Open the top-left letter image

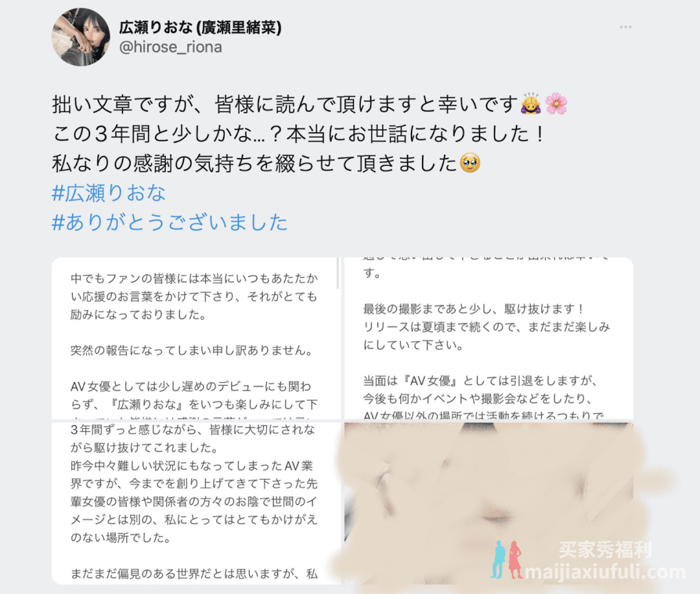click(196, 339)
